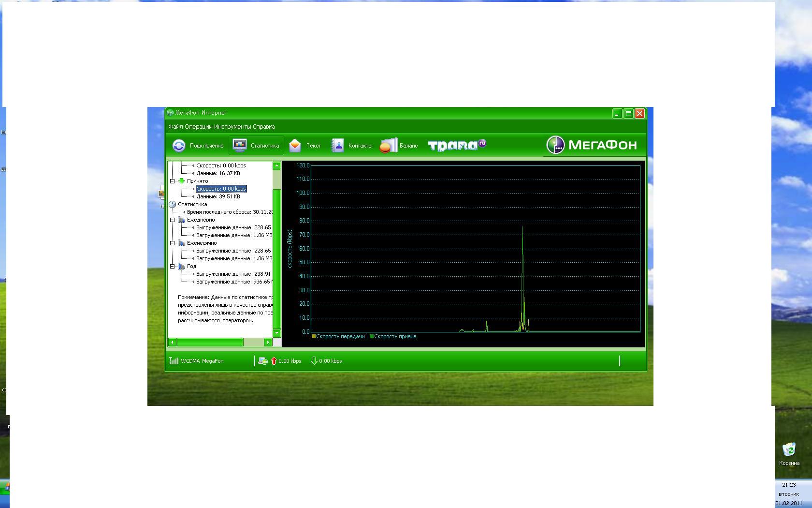812x508 pixels.
Task: Switch to the Статистика tab label
Action: (x=265, y=146)
